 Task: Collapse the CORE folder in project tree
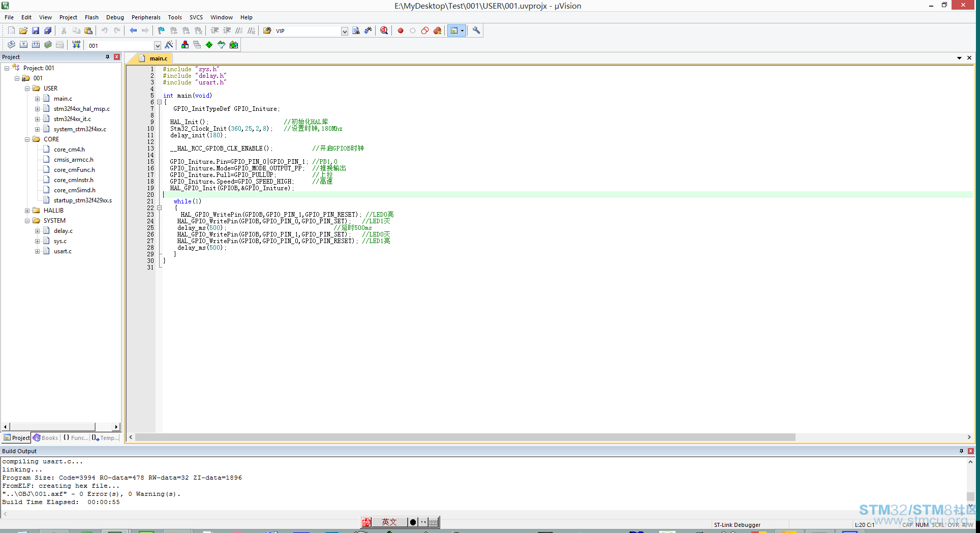[x=27, y=139]
